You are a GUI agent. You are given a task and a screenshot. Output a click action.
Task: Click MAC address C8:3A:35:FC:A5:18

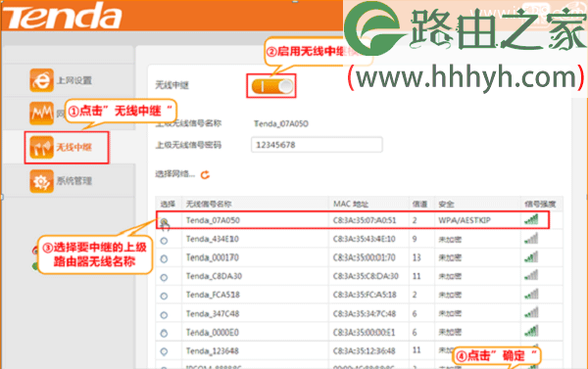click(x=365, y=295)
